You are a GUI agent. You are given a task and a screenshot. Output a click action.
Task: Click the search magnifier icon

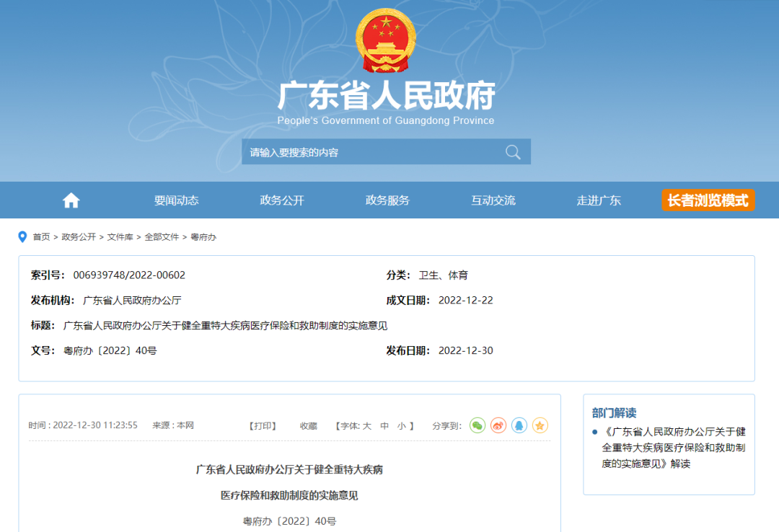[513, 151]
